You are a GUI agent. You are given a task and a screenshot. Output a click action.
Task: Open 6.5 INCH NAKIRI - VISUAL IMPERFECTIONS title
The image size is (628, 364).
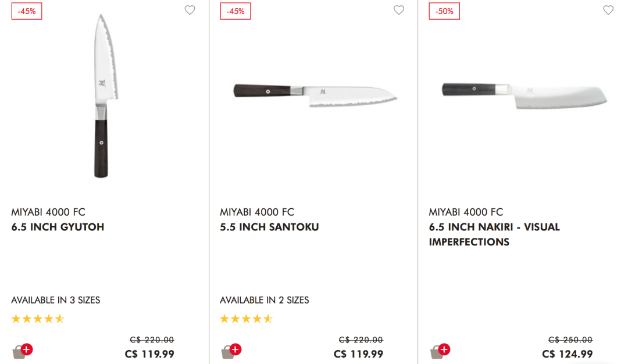494,234
